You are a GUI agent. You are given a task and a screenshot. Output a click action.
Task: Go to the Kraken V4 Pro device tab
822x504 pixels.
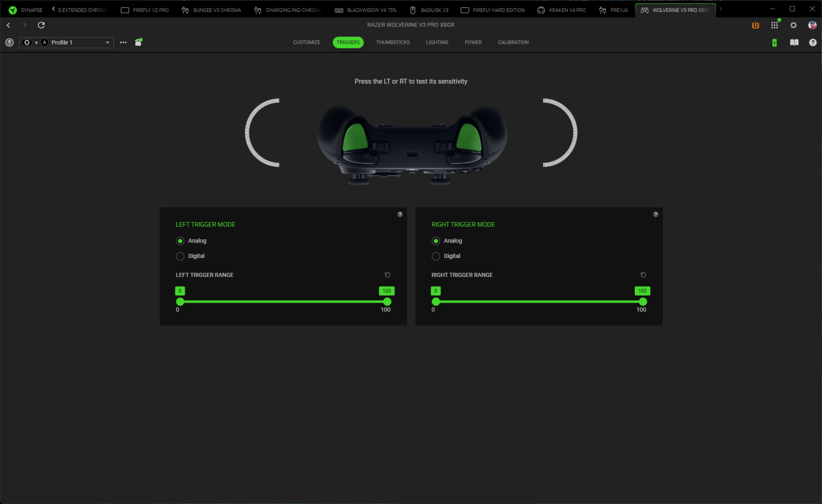562,10
